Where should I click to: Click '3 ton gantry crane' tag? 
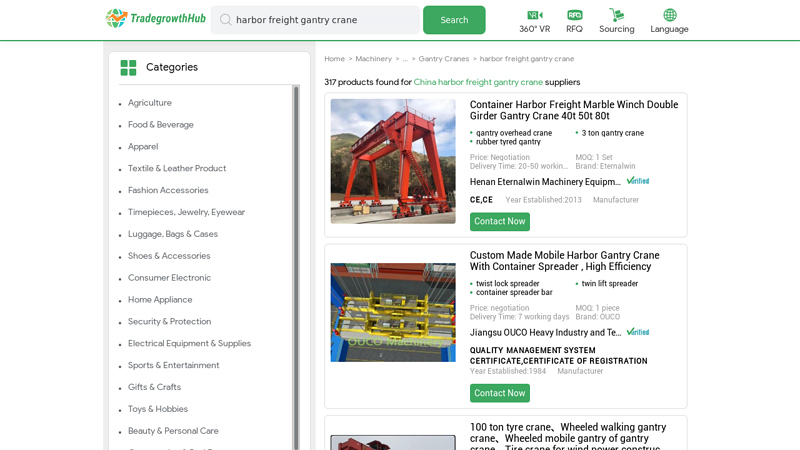click(x=612, y=133)
